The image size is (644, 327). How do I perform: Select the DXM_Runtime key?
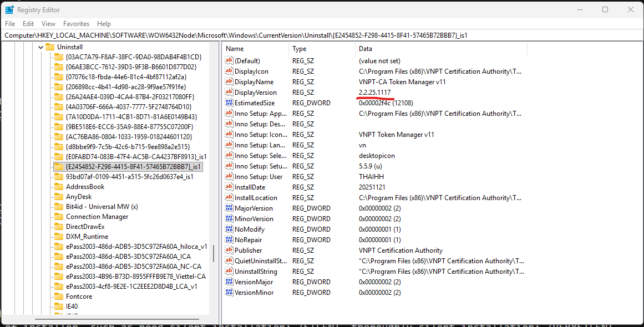pos(87,236)
